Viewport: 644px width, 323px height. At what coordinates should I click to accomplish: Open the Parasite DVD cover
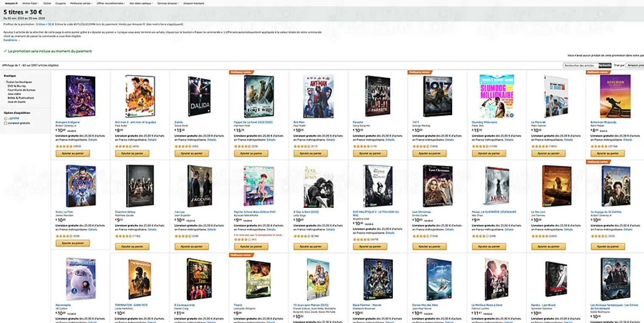tap(378, 97)
